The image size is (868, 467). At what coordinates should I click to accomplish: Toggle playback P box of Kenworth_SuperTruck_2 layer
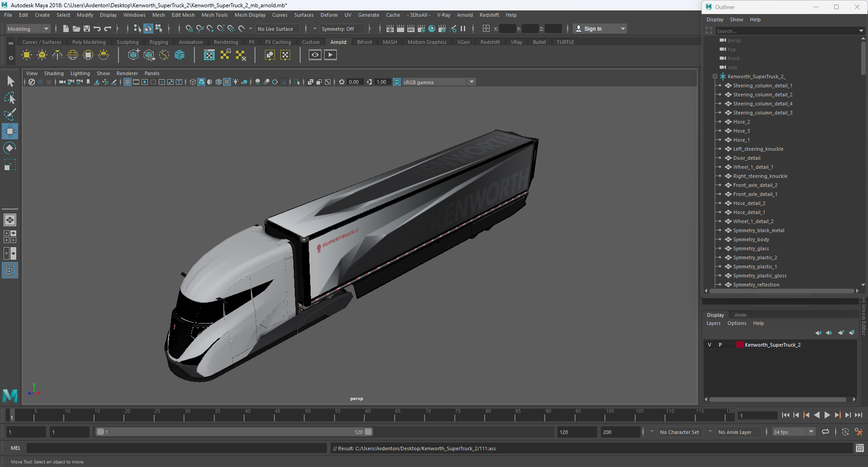pos(720,345)
